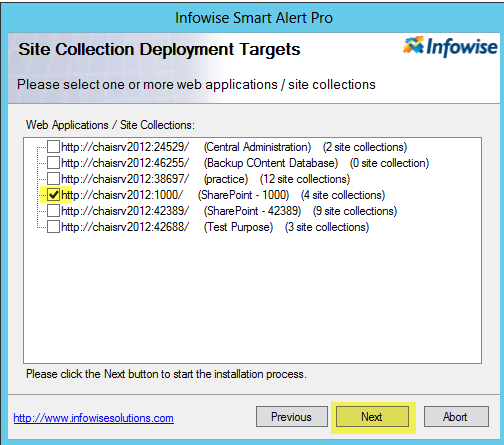This screenshot has height=445, width=504.
Task: Uncheck the SharePoint - 1000 checkbox
Action: pos(53,194)
